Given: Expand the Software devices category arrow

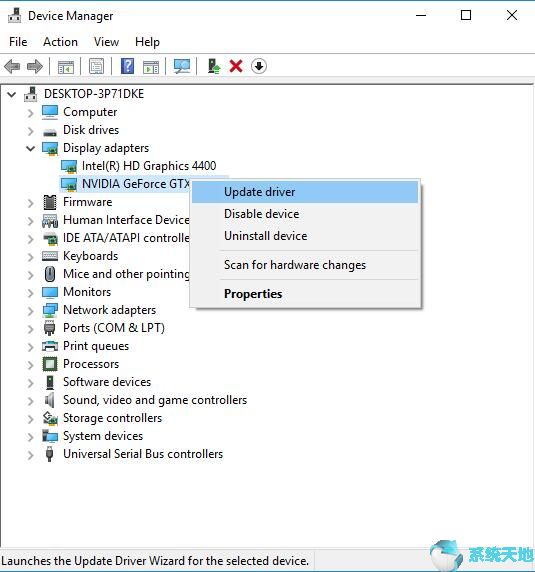Looking at the screenshot, I should click(x=31, y=383).
